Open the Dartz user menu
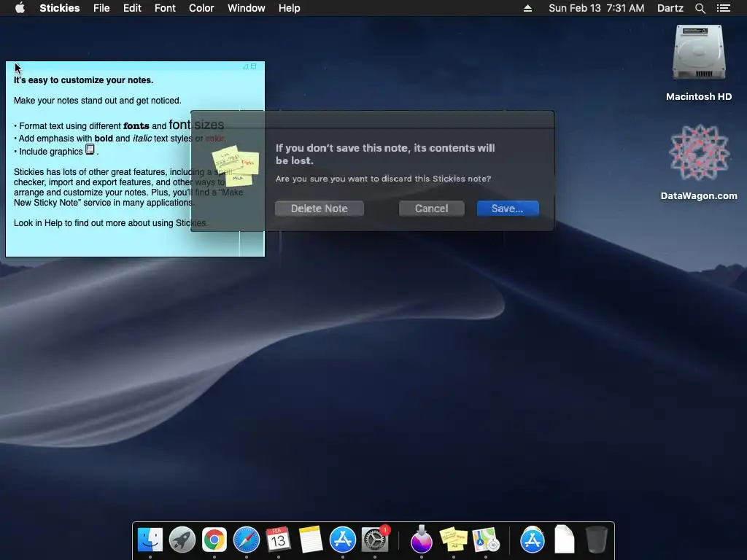 [x=670, y=8]
